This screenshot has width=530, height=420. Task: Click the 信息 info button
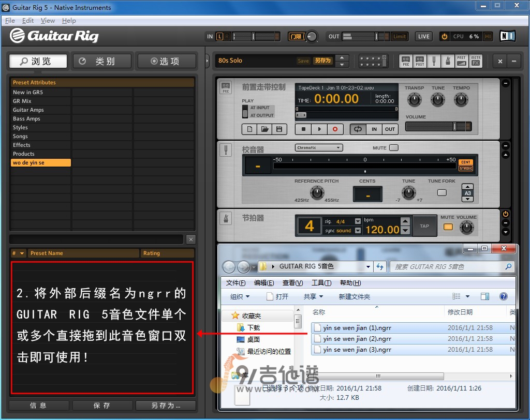[38, 406]
